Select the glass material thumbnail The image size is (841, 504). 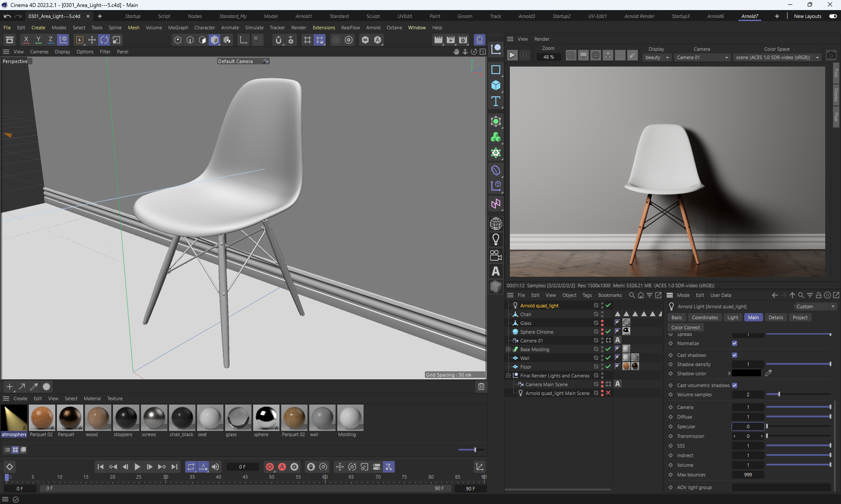[238, 418]
